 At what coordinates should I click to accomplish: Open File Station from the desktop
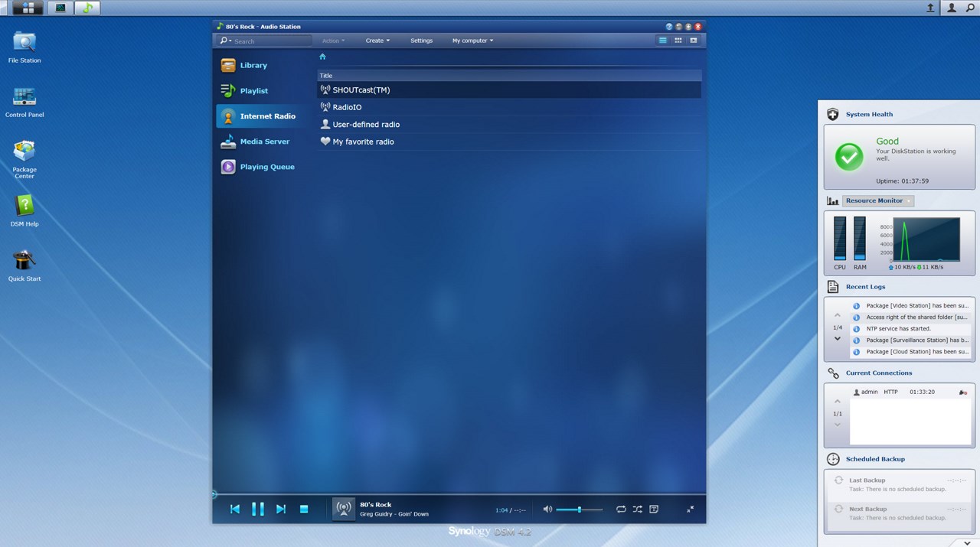pyautogui.click(x=24, y=47)
